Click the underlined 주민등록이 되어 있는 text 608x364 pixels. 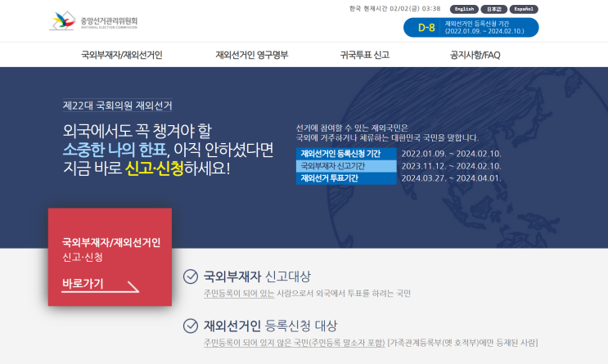239,294
